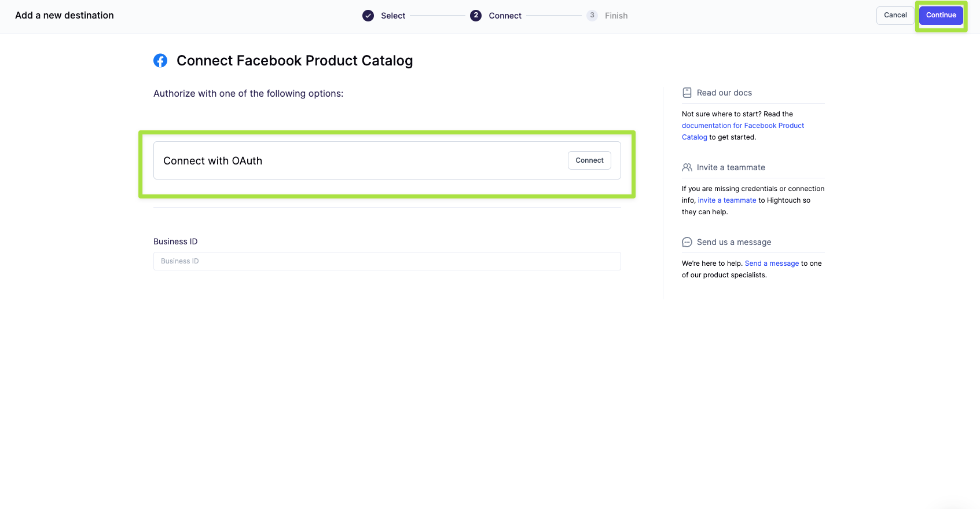Go to completed Select step checkmark
The image size is (980, 509).
coord(368,16)
